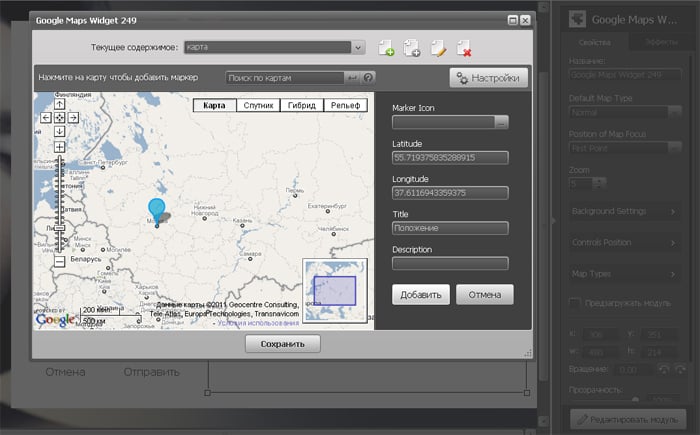The width and height of the screenshot is (700, 435).
Task: Click the edit content pencil icon
Action: 437,47
